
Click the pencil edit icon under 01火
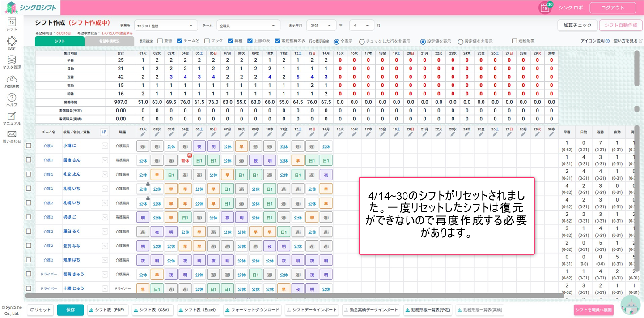pos(143,134)
